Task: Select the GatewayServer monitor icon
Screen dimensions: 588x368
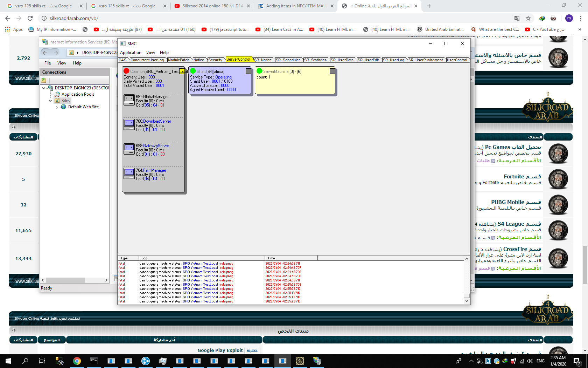Action: 129,149
